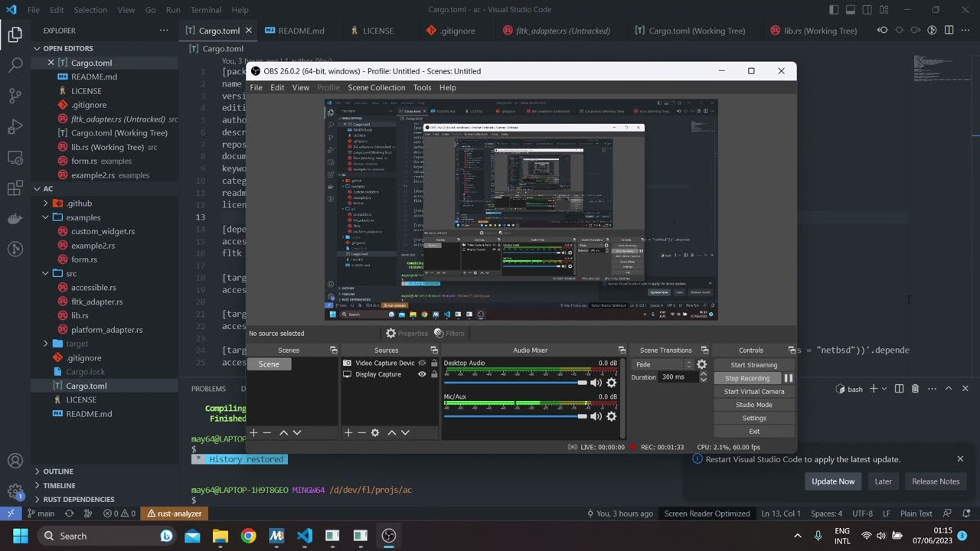Pause recording with pause icon in OBS
Screen dimensions: 980x551
[x=788, y=378]
